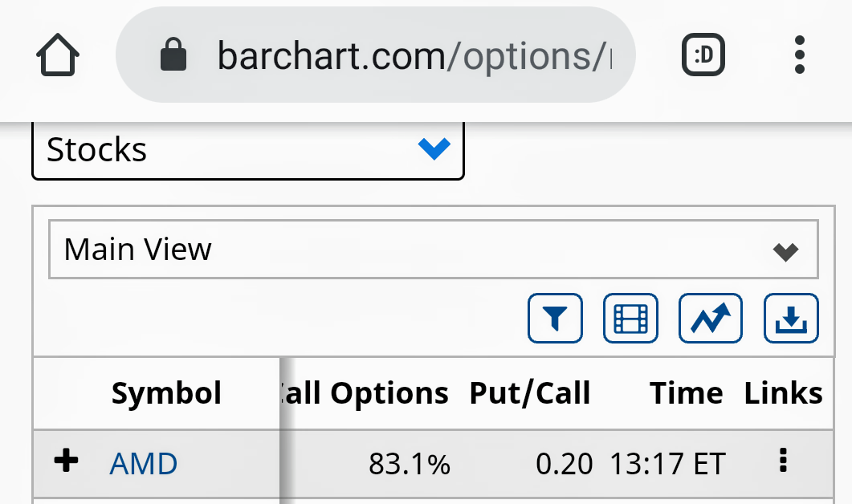
Task: Go to the browser home page
Action: (58, 55)
